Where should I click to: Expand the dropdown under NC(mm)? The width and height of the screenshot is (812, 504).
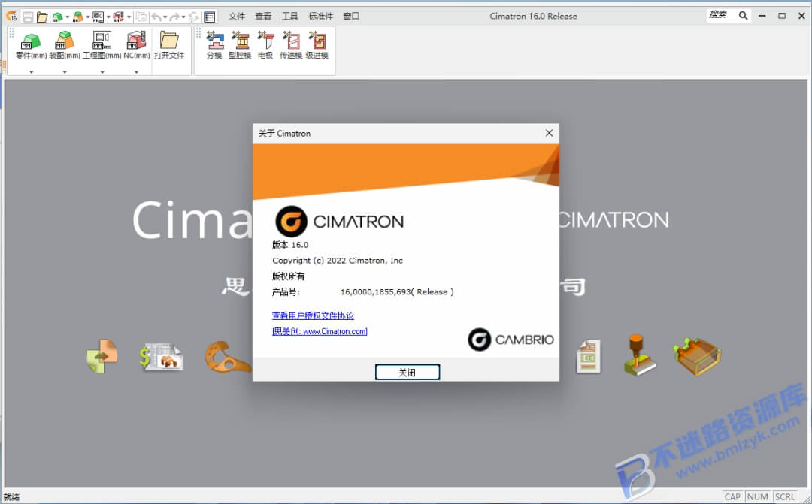(136, 72)
